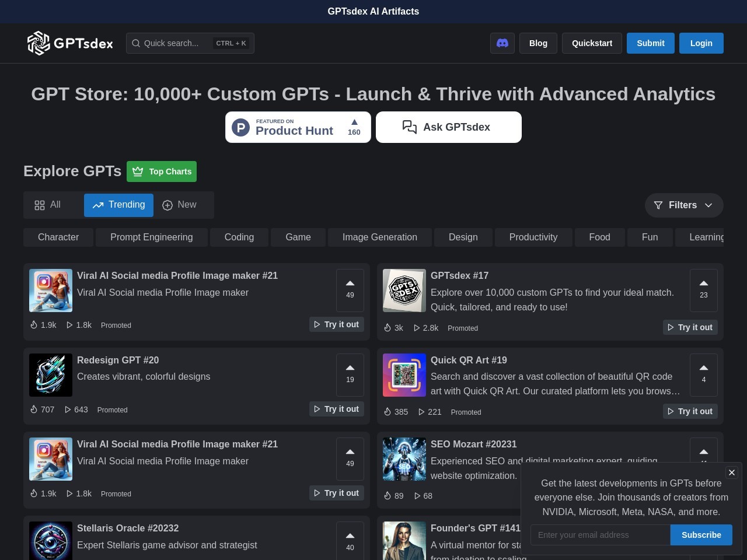Upvote GPTsdex #17
Screen dimensions: 747x560
pos(704,290)
